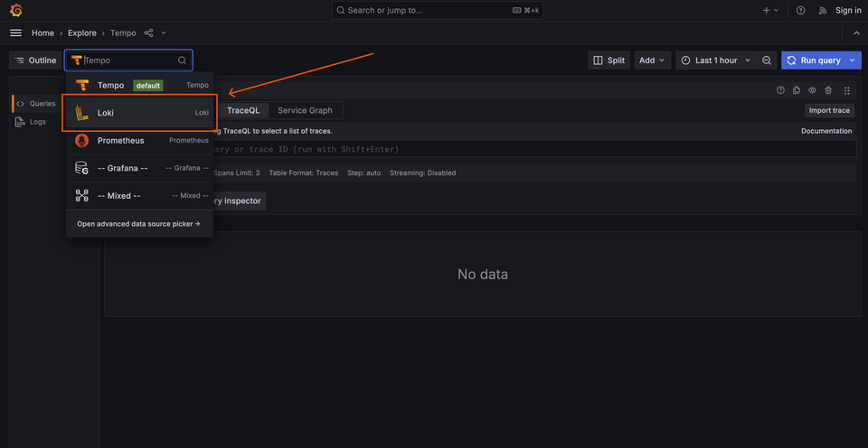Open the Documentation link
Viewport: 868px width, 448px height.
click(x=826, y=131)
